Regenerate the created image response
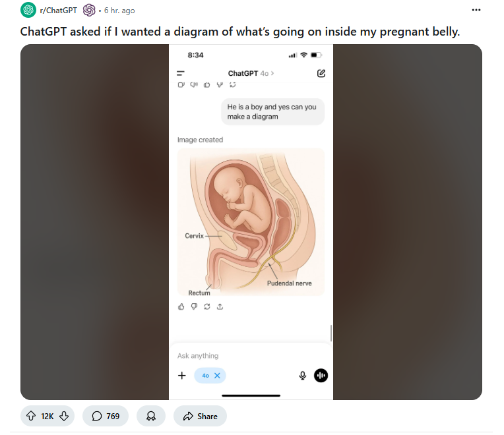Screen dimensions: 504x435 pyautogui.click(x=207, y=306)
